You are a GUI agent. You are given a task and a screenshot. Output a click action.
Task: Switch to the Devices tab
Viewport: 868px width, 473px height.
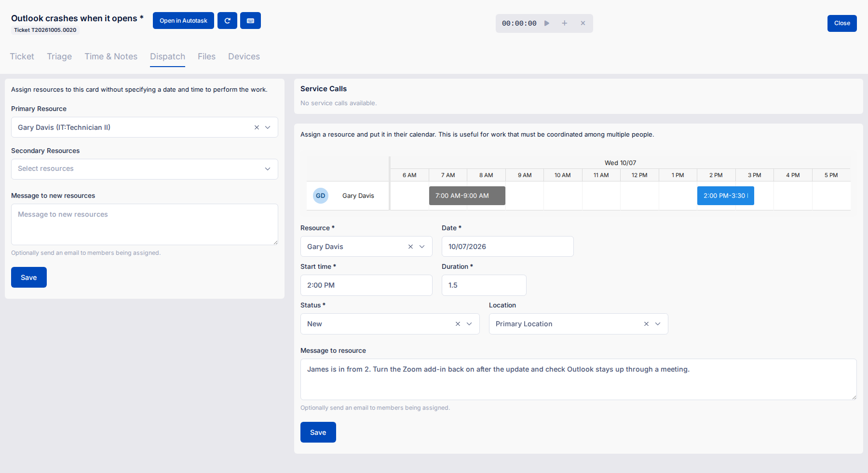(x=244, y=56)
